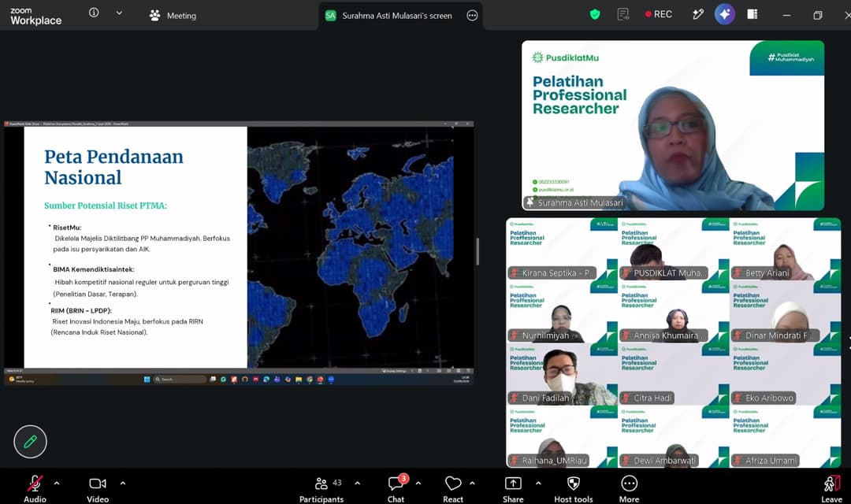Click Edge icon in shared taskbar
Screen dimensions: 851x504
[266, 380]
